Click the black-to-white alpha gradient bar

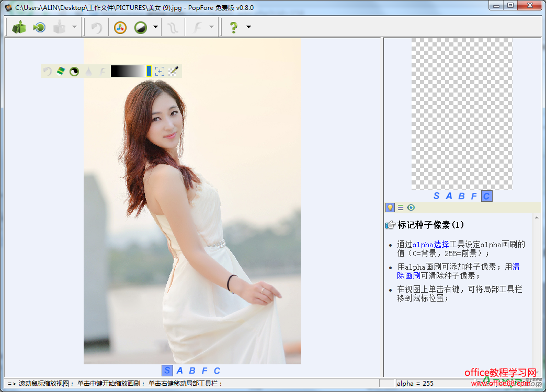tap(128, 71)
